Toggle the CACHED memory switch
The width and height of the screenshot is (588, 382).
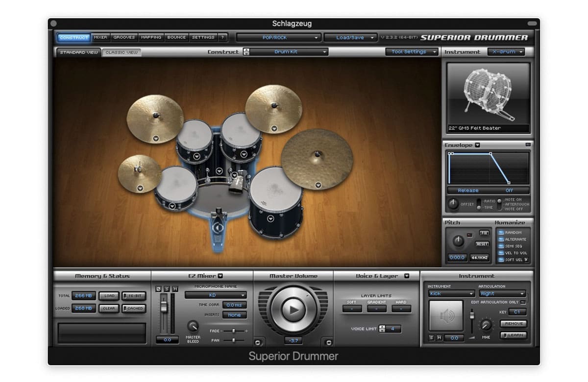[x=134, y=309]
